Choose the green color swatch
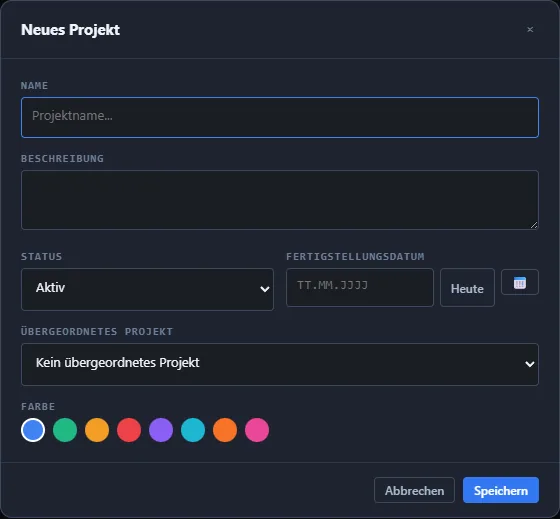 click(65, 430)
